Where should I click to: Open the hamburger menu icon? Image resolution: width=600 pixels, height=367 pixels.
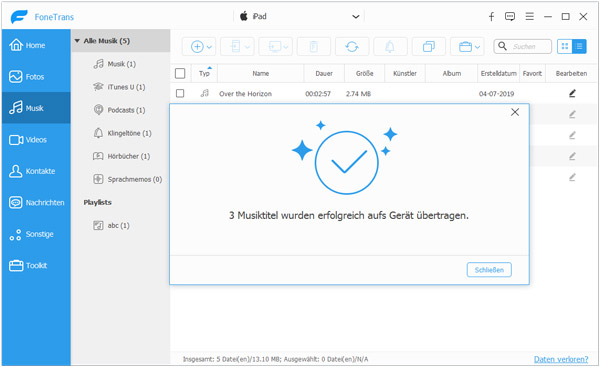pyautogui.click(x=530, y=16)
